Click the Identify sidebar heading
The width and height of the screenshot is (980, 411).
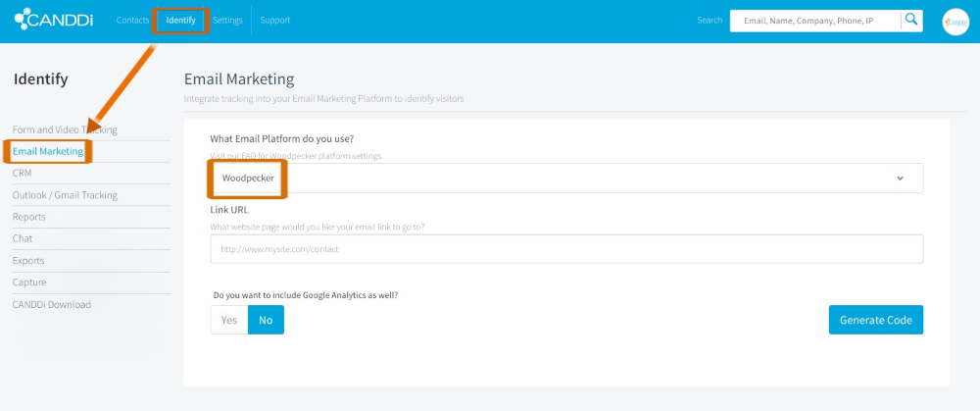[40, 78]
